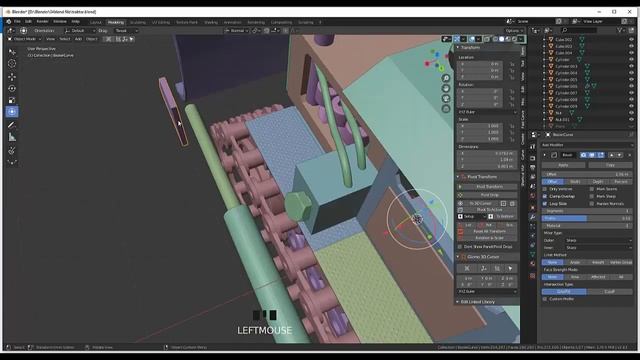Open the XYZ Euler rotation mode dropdown
The width and height of the screenshot is (640, 360).
[487, 112]
